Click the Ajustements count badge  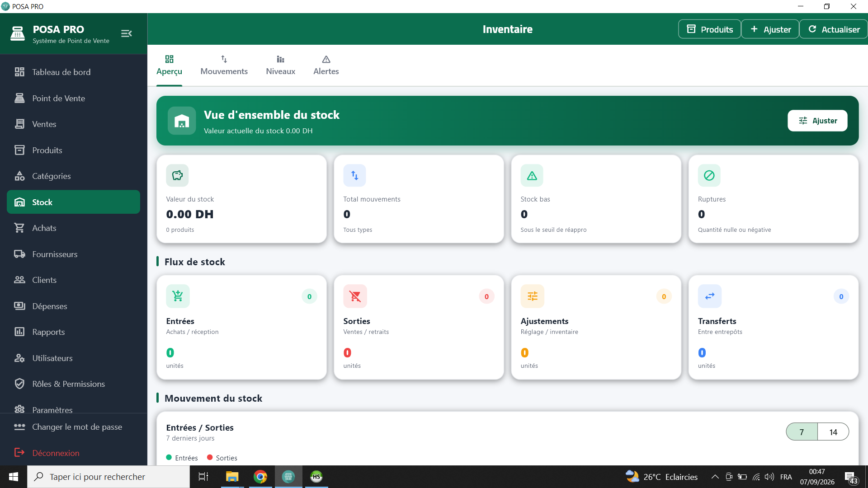point(664,296)
